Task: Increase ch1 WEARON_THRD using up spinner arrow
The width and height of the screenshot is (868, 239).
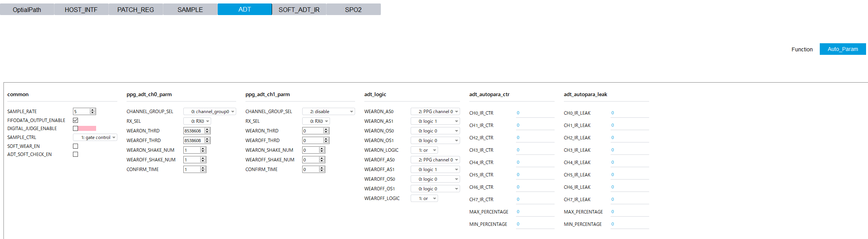Action: click(x=326, y=129)
